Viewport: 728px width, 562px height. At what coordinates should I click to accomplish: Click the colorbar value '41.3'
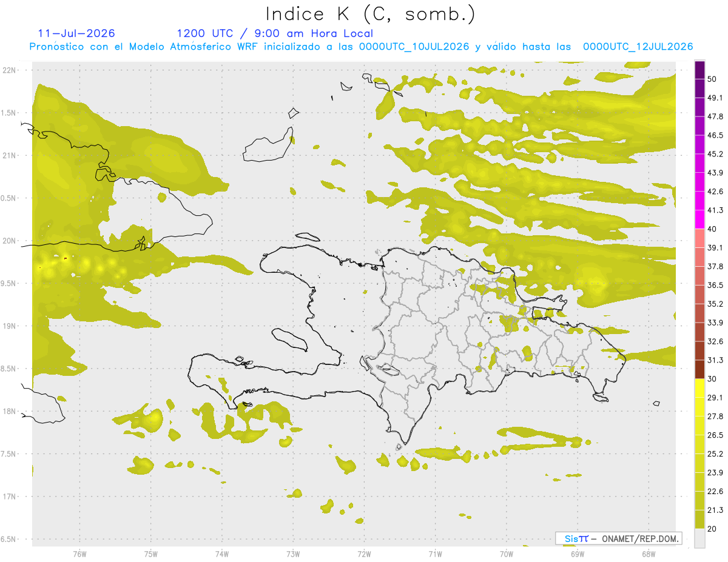716,210
